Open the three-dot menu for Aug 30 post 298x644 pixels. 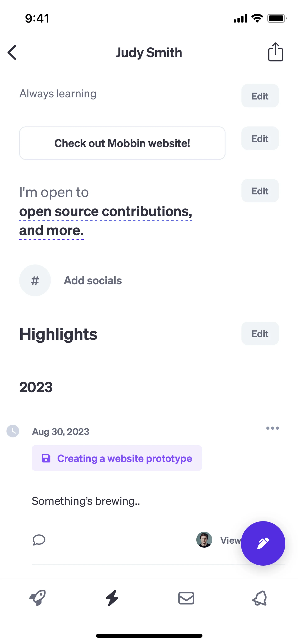[x=272, y=428]
